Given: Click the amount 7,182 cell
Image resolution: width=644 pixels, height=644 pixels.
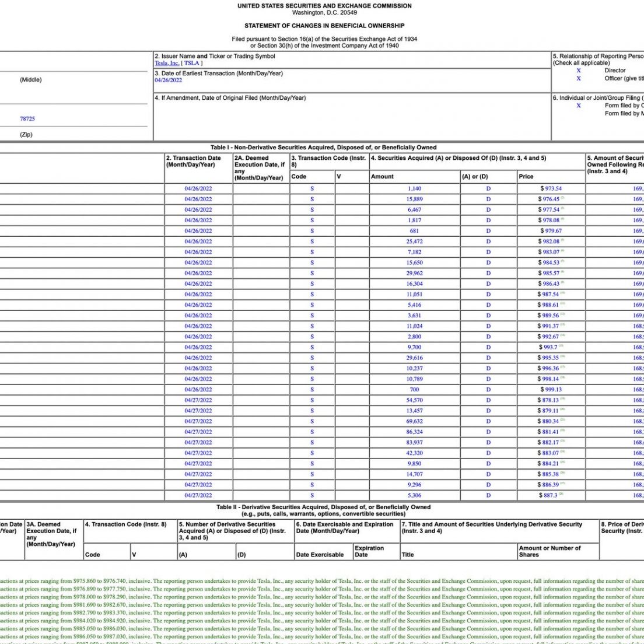Looking at the screenshot, I should point(414,252).
